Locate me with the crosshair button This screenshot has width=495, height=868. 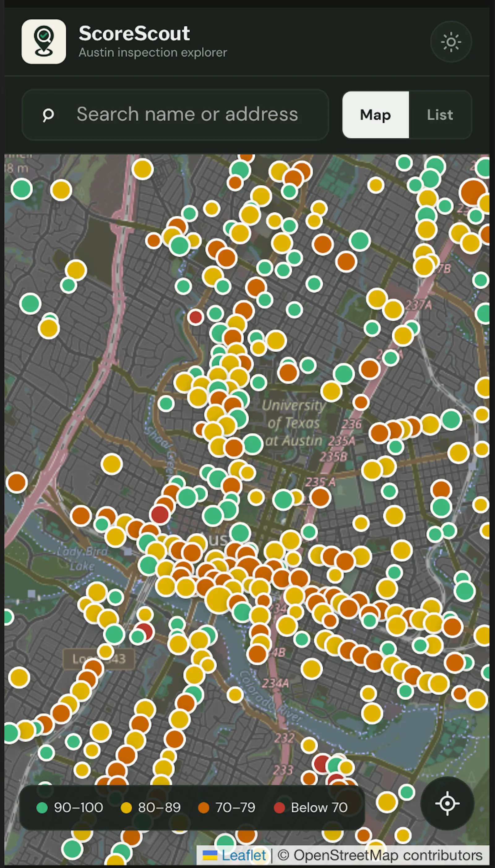[x=447, y=803]
